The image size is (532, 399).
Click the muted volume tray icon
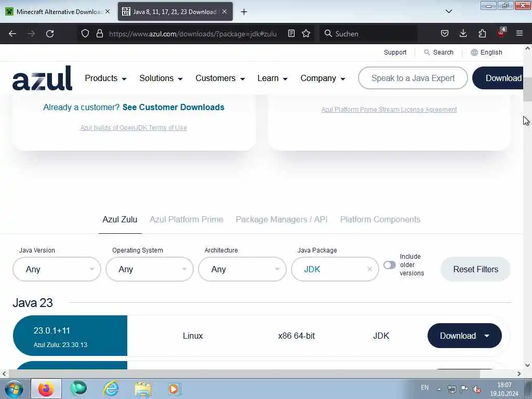(x=477, y=389)
